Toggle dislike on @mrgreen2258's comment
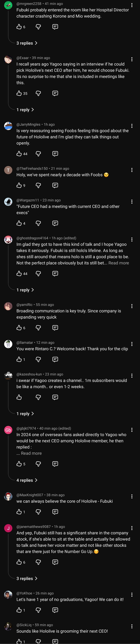 click(x=38, y=27)
